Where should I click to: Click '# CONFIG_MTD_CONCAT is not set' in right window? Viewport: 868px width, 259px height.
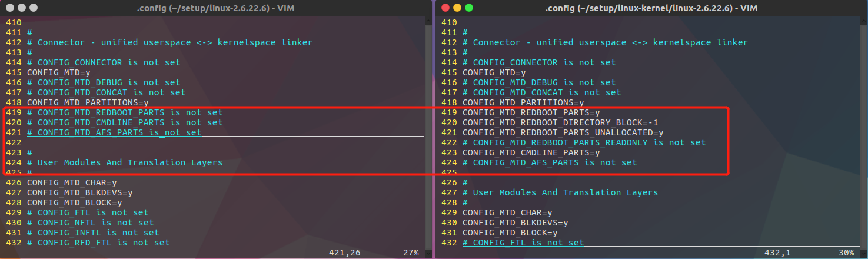pyautogui.click(x=542, y=92)
